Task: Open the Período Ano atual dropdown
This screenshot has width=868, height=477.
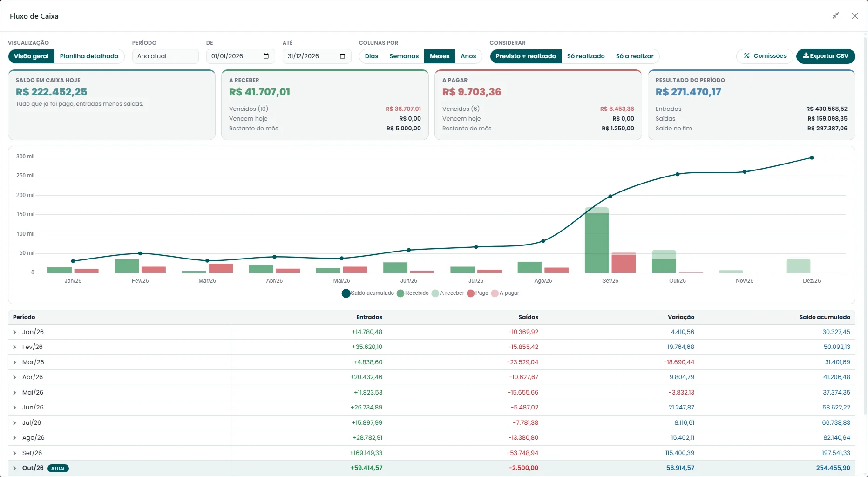Action: pyautogui.click(x=165, y=56)
